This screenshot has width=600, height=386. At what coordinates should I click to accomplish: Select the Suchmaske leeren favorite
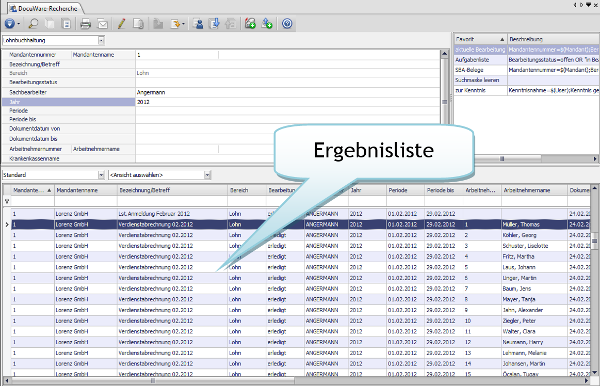527,80
